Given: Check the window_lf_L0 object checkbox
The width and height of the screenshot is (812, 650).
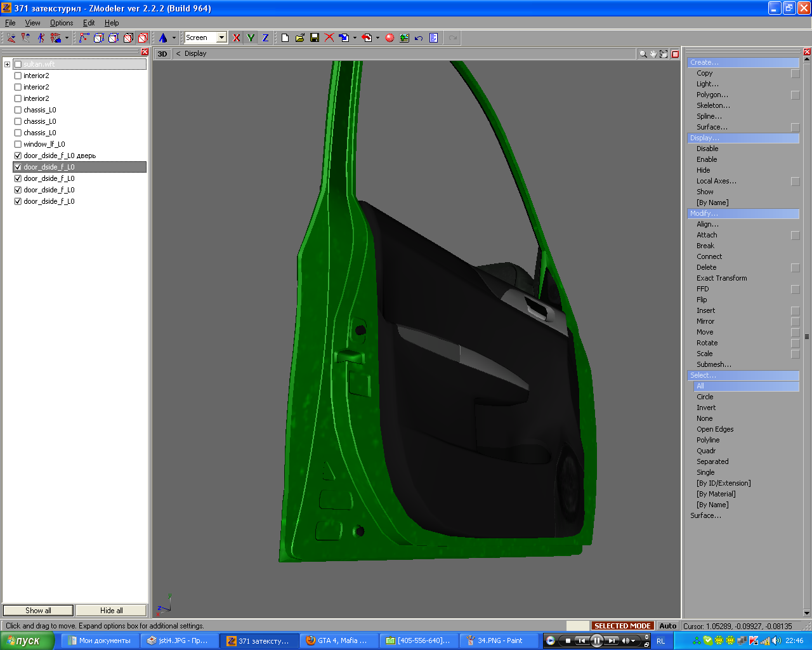Looking at the screenshot, I should point(18,144).
